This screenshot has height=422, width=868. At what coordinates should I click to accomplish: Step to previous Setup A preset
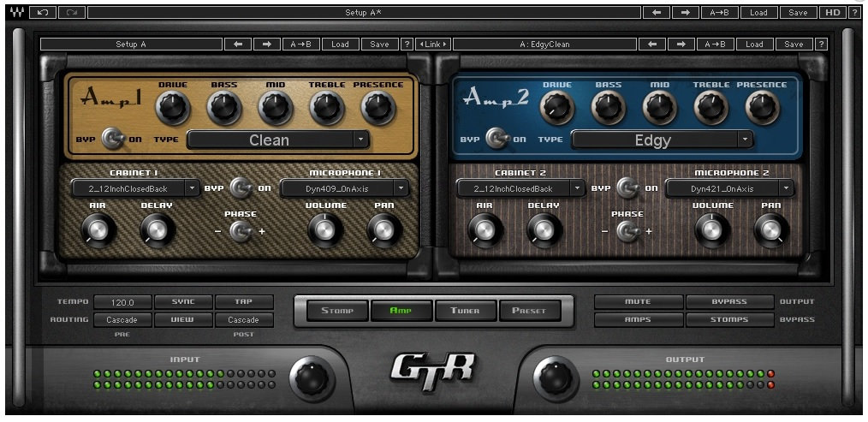coord(238,45)
